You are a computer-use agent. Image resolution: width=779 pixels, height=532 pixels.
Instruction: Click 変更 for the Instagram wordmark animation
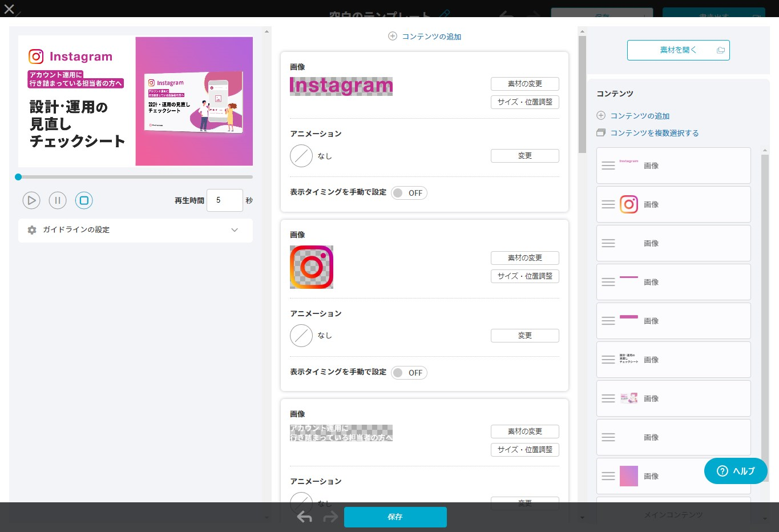pyautogui.click(x=524, y=156)
